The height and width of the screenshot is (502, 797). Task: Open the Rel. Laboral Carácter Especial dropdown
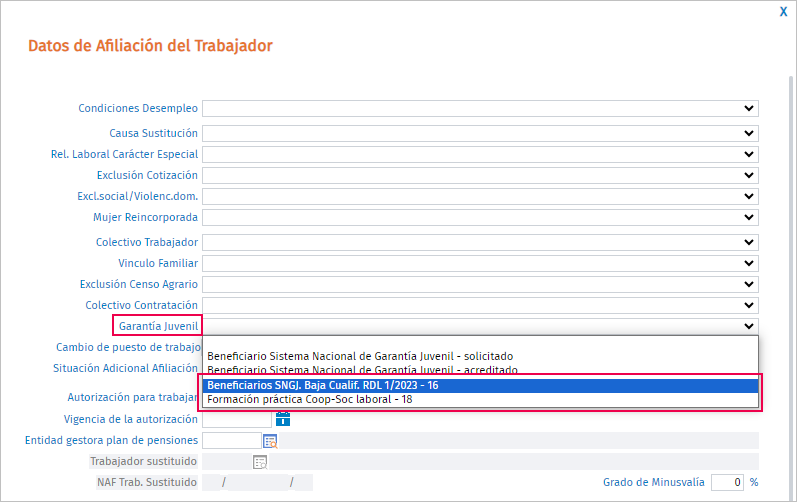480,154
